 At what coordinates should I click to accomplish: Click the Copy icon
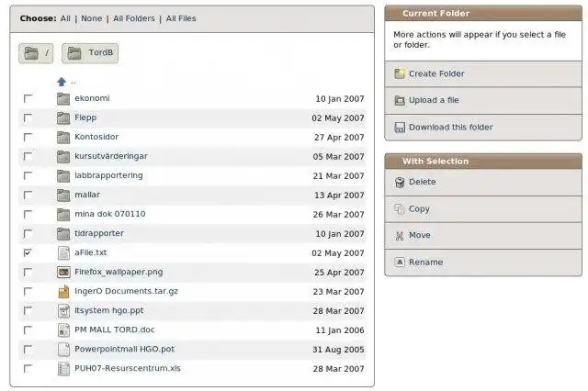click(x=400, y=209)
